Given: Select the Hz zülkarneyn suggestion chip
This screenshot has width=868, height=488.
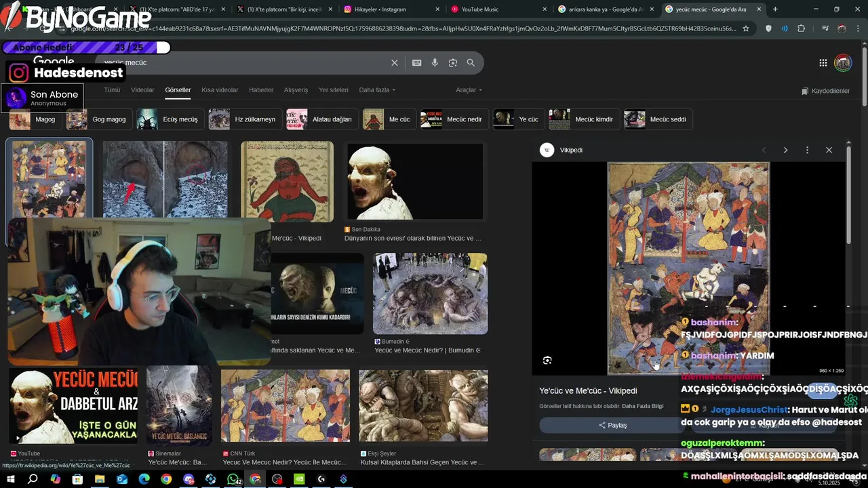Looking at the screenshot, I should pos(245,119).
